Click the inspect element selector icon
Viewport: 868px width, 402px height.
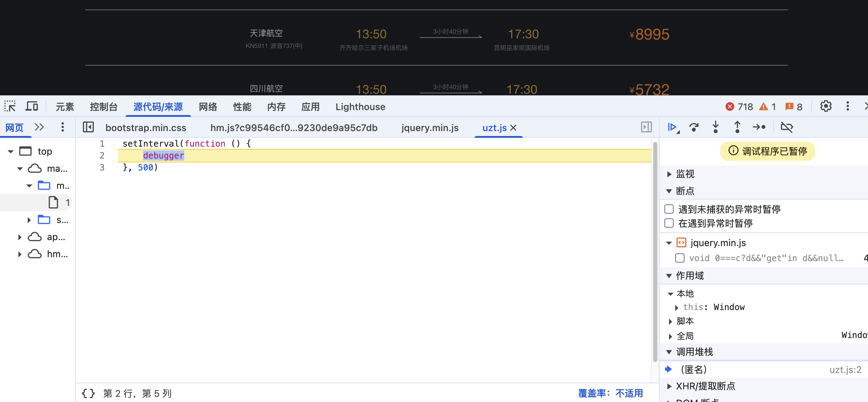[10, 106]
